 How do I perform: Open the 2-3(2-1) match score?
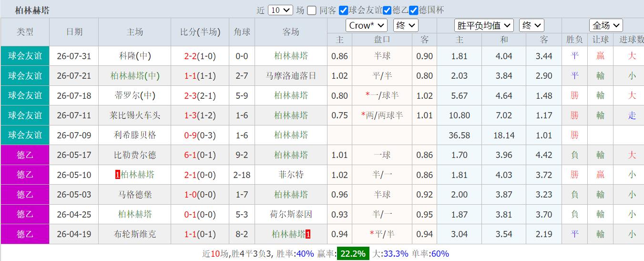pos(200,95)
